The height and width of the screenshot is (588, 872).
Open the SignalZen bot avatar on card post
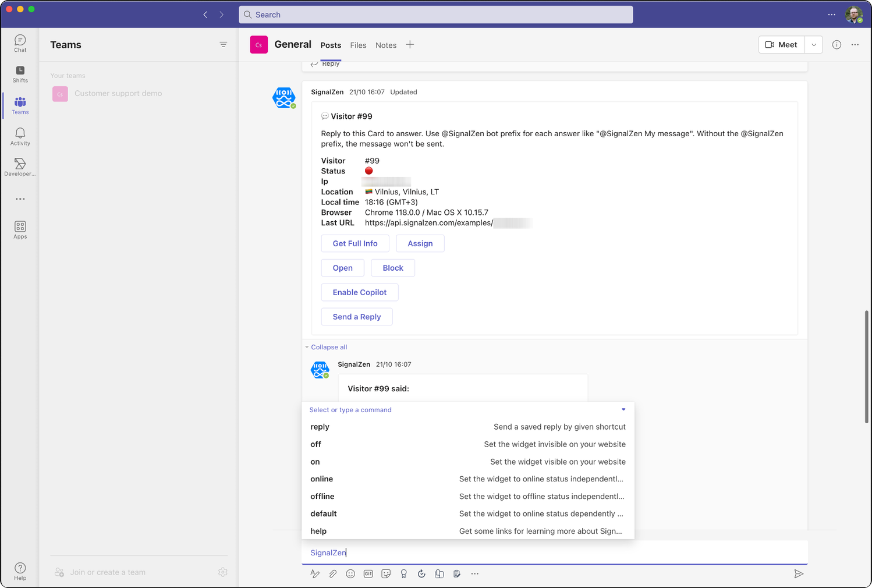[284, 97]
